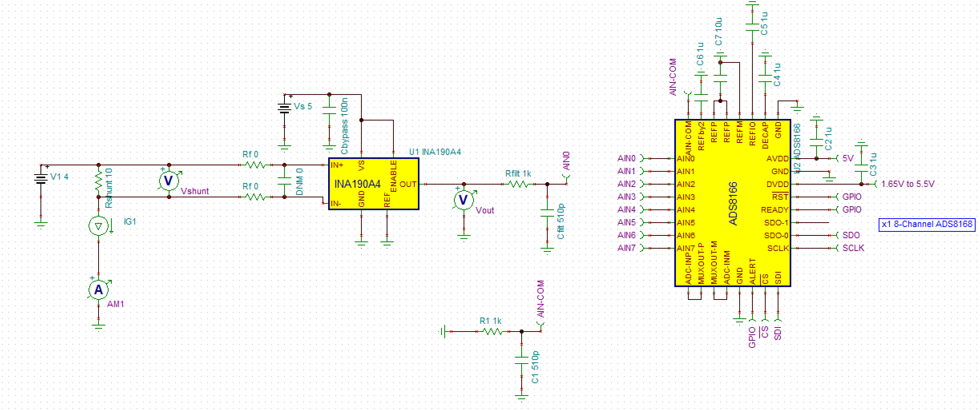Click the OUT pin on INA190A4
Viewport: 980px width, 410px height.
(408, 185)
